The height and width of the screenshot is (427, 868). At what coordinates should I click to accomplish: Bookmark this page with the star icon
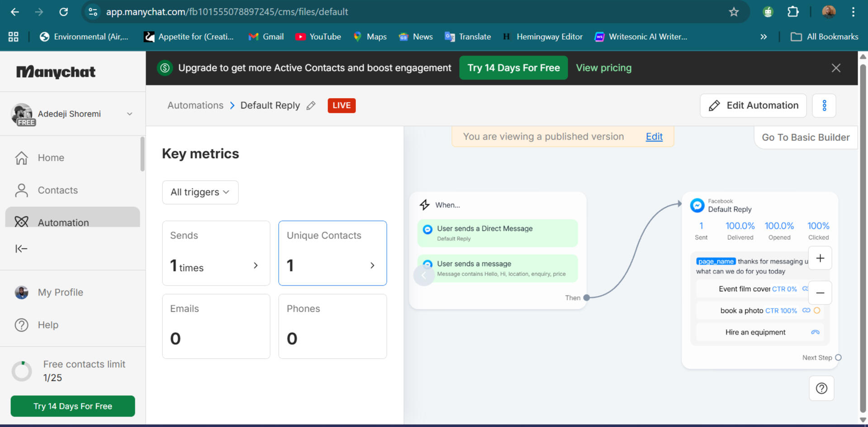[x=734, y=12]
